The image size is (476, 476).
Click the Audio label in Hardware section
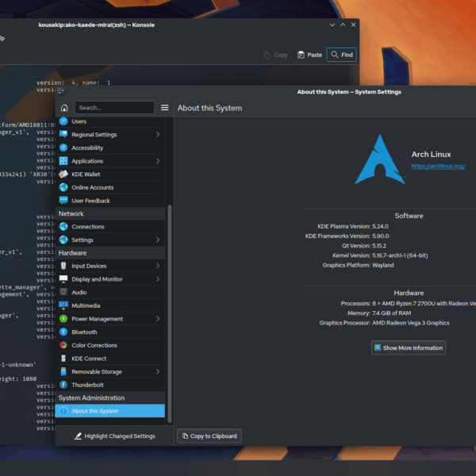pos(79,292)
